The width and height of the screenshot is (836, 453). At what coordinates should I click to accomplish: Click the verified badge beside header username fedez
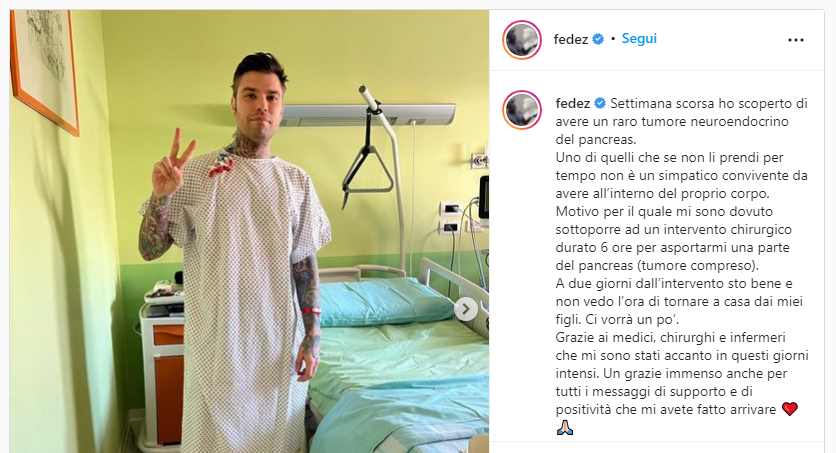pos(598,39)
